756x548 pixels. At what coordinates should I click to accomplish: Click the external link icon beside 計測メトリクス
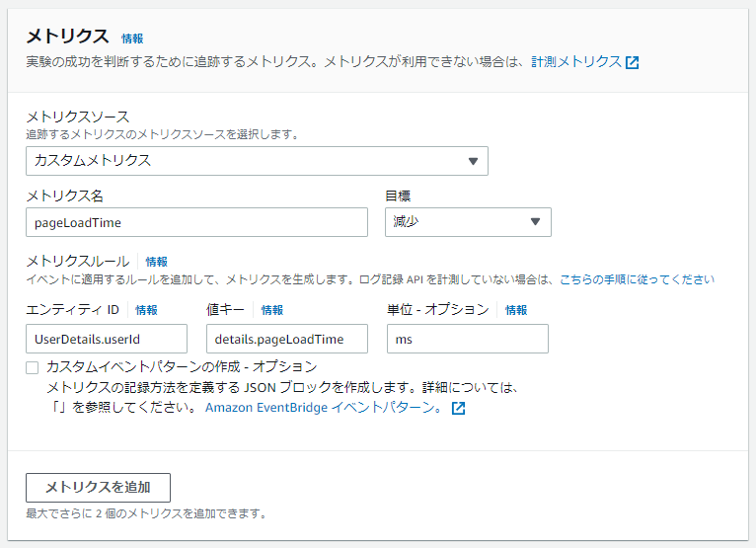[633, 62]
